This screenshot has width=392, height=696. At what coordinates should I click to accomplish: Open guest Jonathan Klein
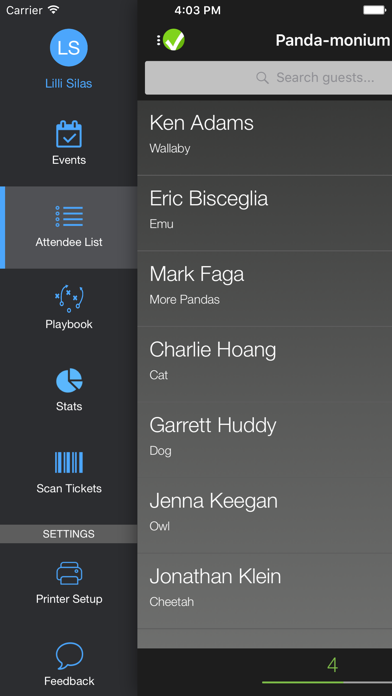[265, 591]
